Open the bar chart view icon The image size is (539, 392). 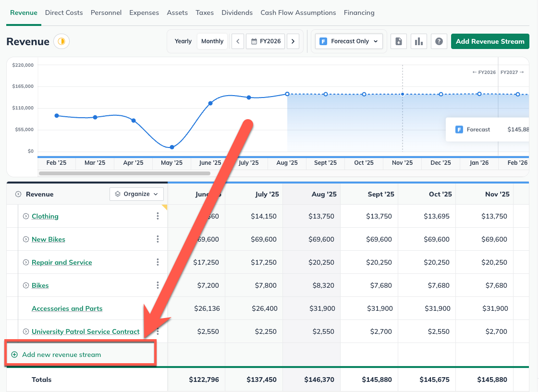point(418,41)
